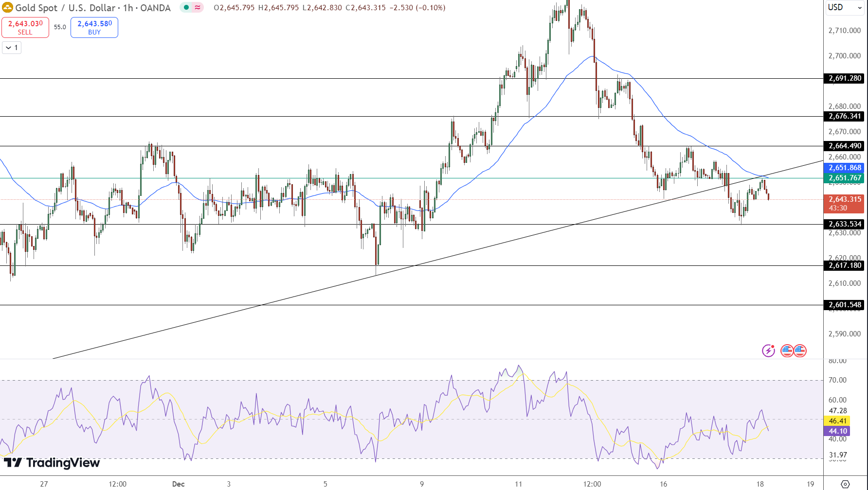
Task: Click the 2,590.000 price scale label
Action: tap(844, 334)
